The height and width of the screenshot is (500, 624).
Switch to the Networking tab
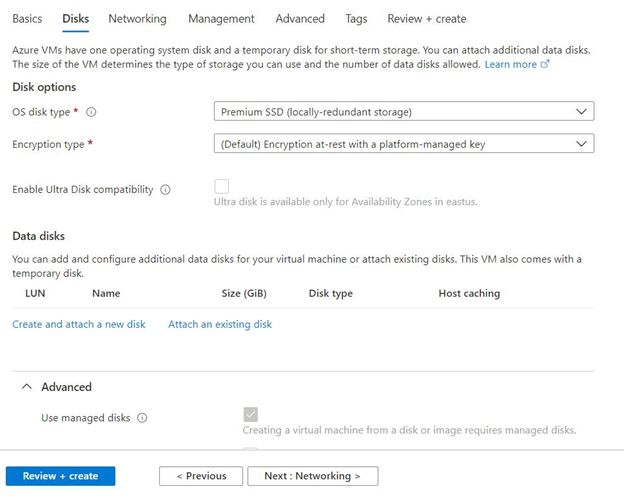tap(137, 19)
